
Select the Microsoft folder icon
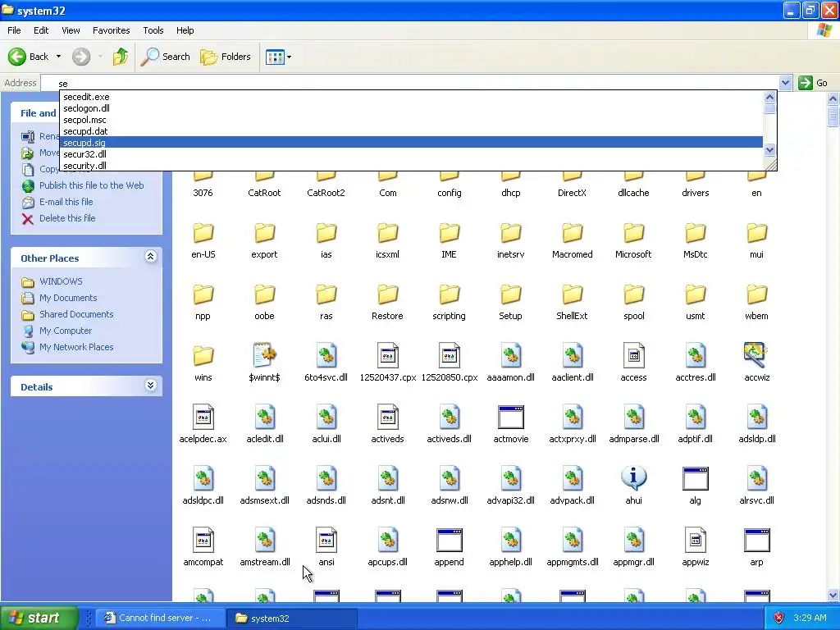tap(634, 234)
